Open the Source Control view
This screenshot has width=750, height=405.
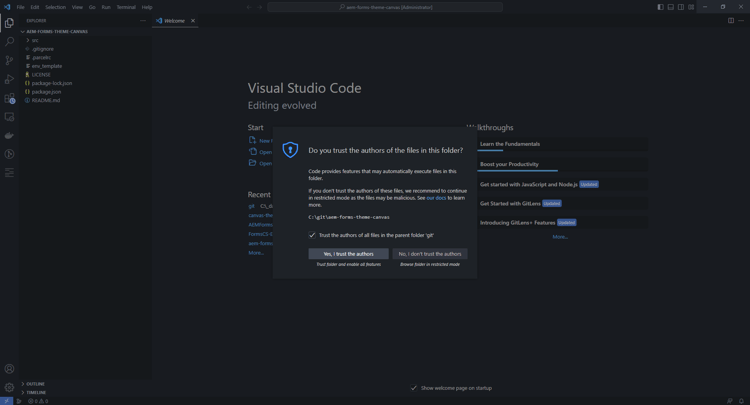pyautogui.click(x=9, y=60)
